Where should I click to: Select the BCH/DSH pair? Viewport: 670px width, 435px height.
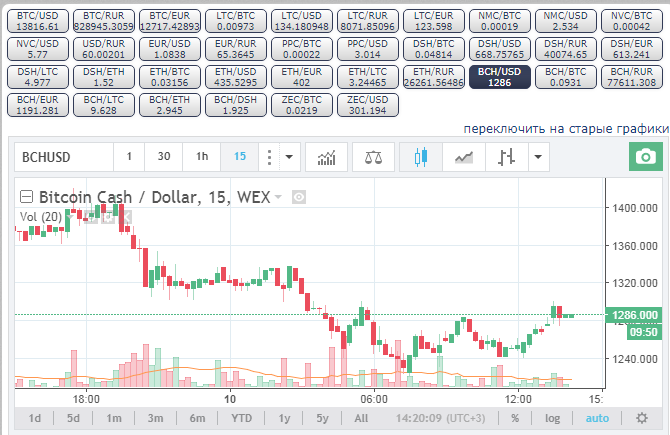pos(235,105)
